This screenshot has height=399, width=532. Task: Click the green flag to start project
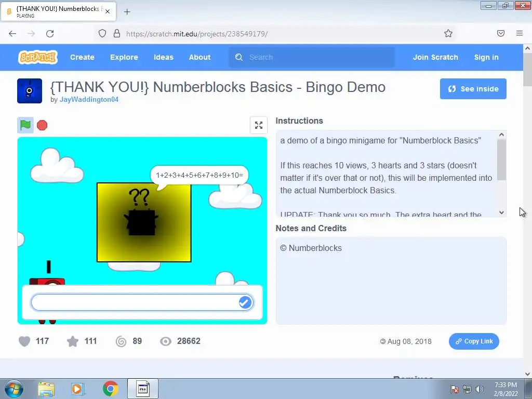[25, 125]
